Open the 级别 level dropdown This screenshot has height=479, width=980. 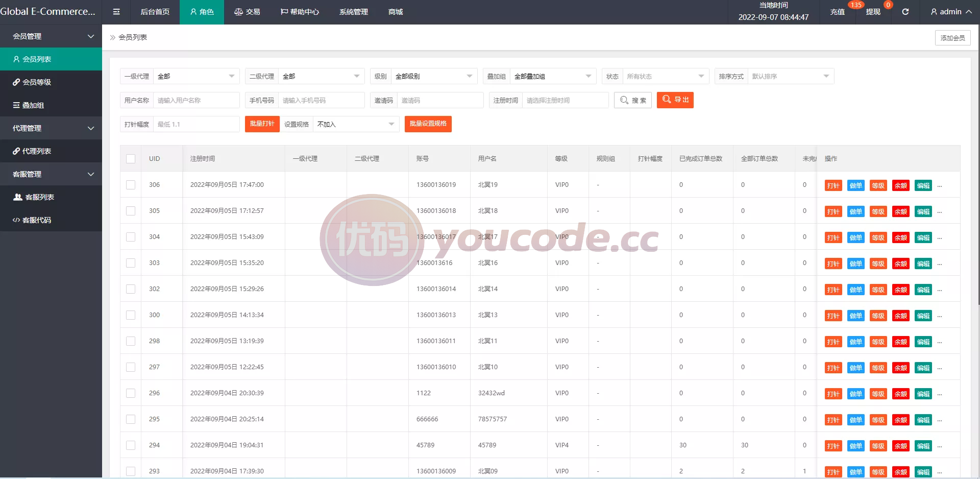(434, 76)
